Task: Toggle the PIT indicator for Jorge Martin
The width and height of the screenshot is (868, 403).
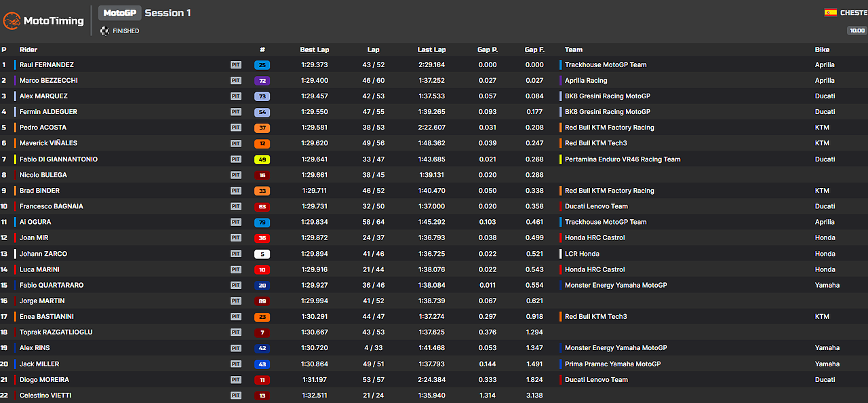Action: pyautogui.click(x=235, y=301)
